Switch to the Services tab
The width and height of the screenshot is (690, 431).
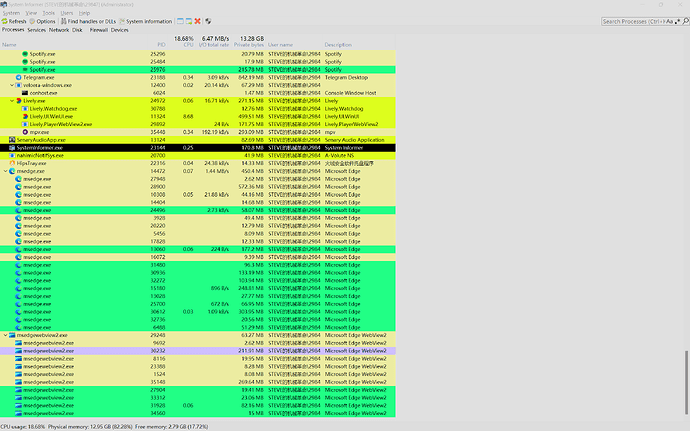(x=37, y=30)
